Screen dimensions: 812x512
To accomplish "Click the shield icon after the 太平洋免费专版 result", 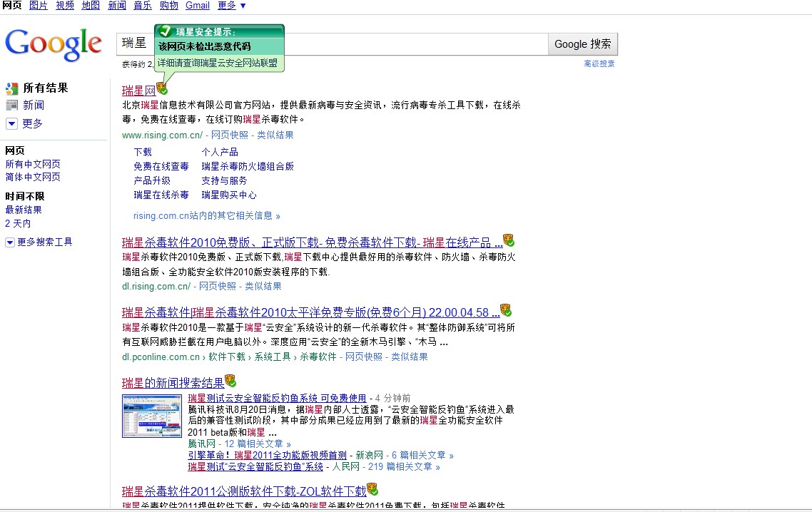I will (506, 310).
